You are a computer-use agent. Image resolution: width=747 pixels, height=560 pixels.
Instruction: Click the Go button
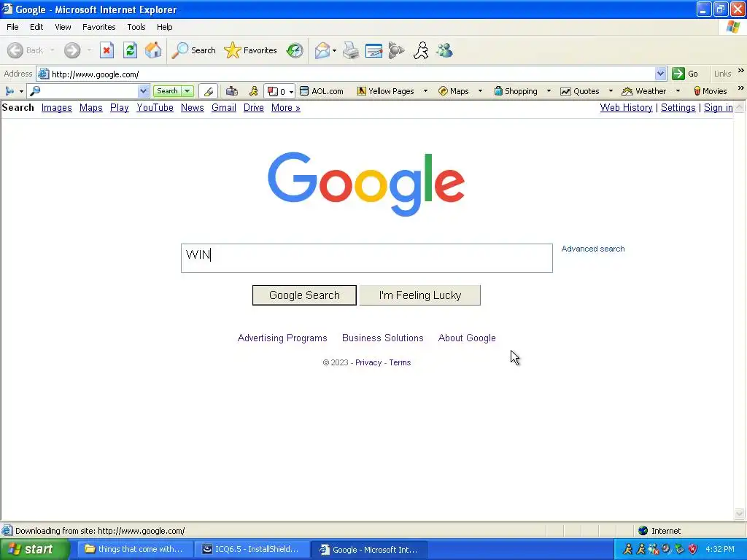[x=686, y=74]
